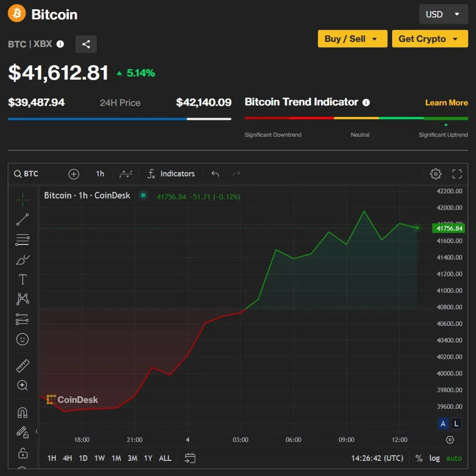Select the 1M time range

(116, 458)
